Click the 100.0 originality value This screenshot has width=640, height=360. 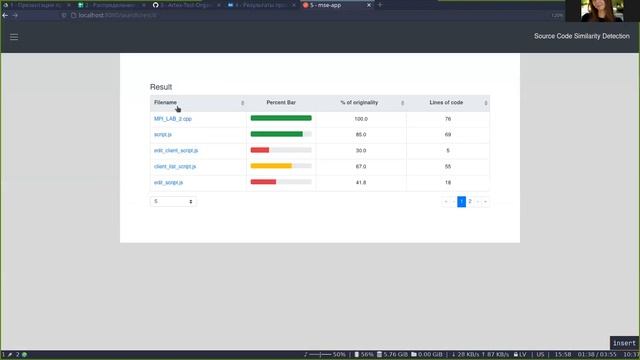pyautogui.click(x=361, y=119)
